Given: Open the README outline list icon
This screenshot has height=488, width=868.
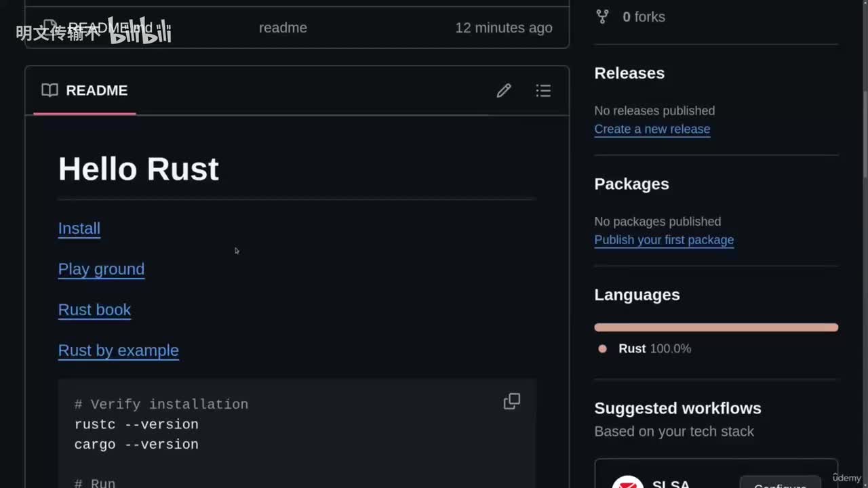Looking at the screenshot, I should click(x=543, y=91).
